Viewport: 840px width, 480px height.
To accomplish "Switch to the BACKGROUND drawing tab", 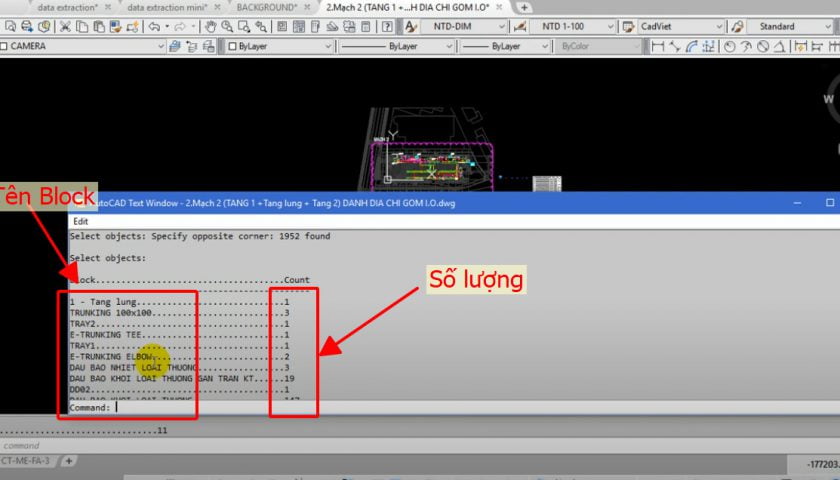I will pos(266,7).
